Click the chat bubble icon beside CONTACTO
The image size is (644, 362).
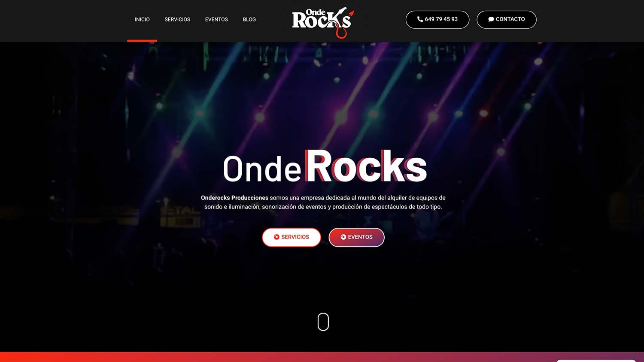(x=491, y=19)
